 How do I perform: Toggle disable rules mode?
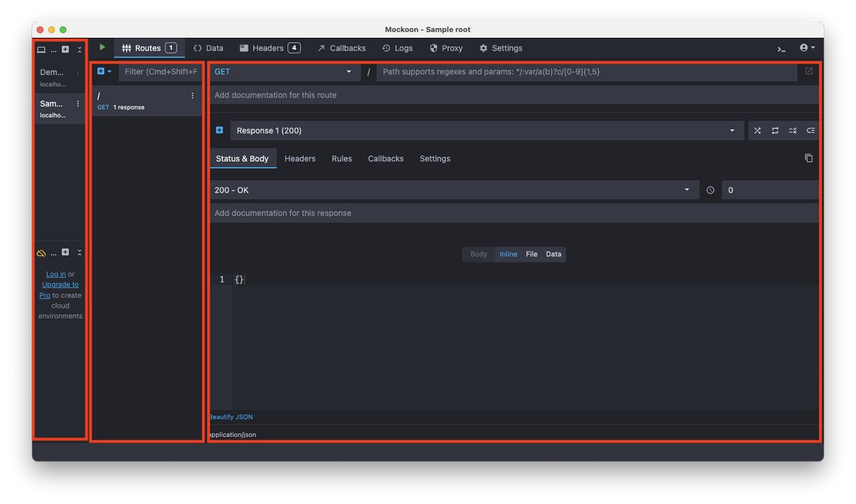pyautogui.click(x=793, y=130)
